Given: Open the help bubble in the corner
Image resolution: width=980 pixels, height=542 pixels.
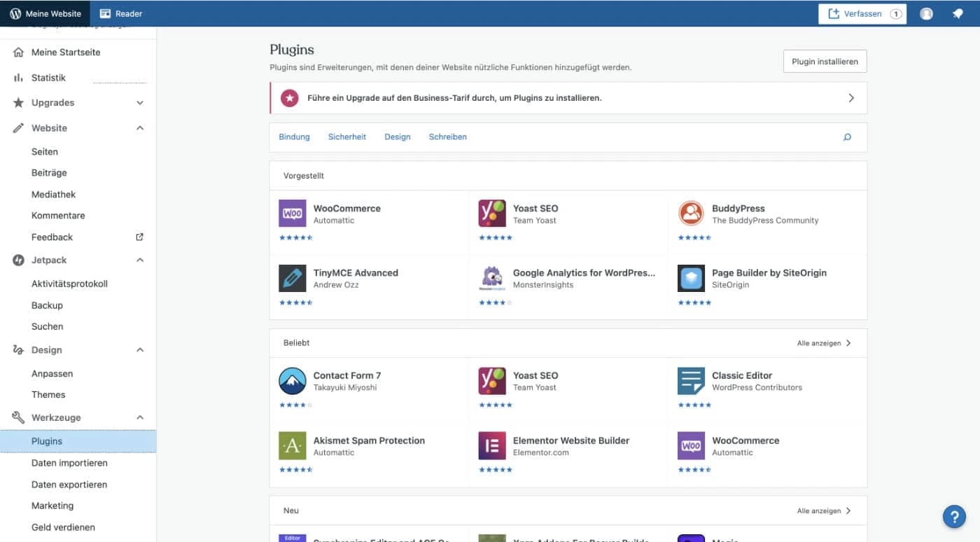Looking at the screenshot, I should tap(954, 516).
